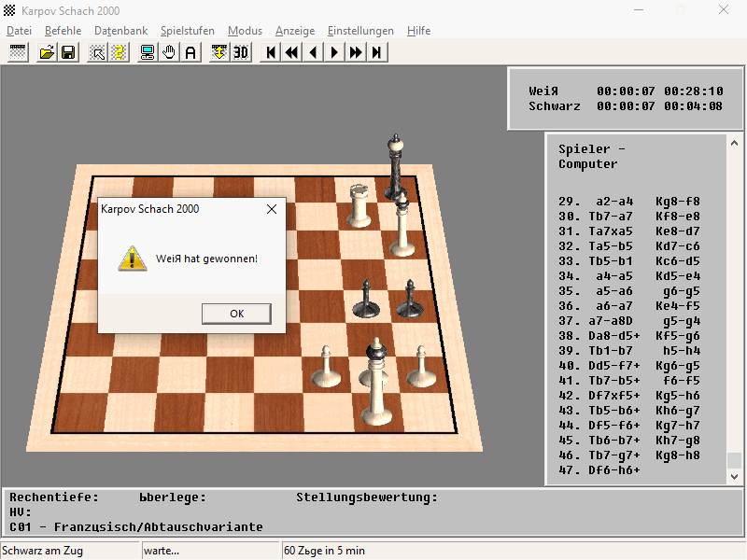
Task: Confirm the win dialog with OK
Action: pyautogui.click(x=237, y=314)
